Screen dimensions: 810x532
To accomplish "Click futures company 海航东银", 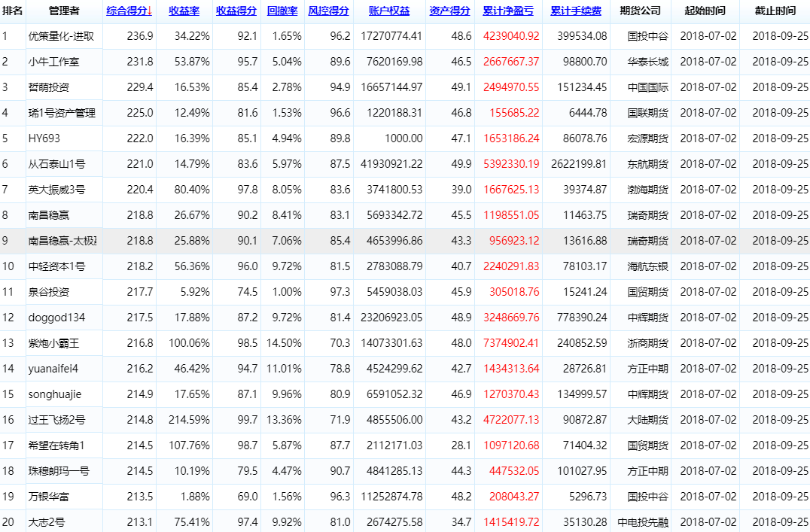I will pos(648,266).
